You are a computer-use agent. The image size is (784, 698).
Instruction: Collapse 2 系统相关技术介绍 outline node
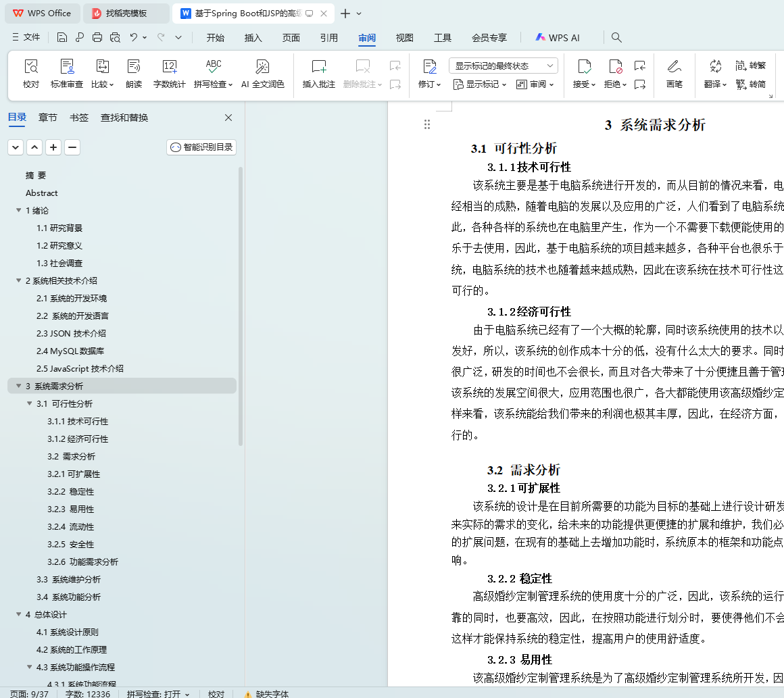click(18, 280)
